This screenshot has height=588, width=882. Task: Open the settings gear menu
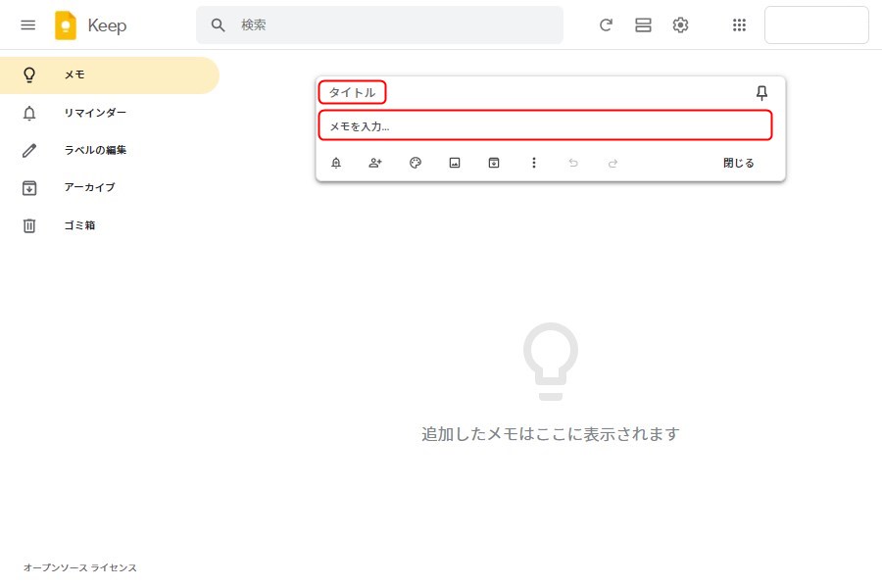pos(680,25)
